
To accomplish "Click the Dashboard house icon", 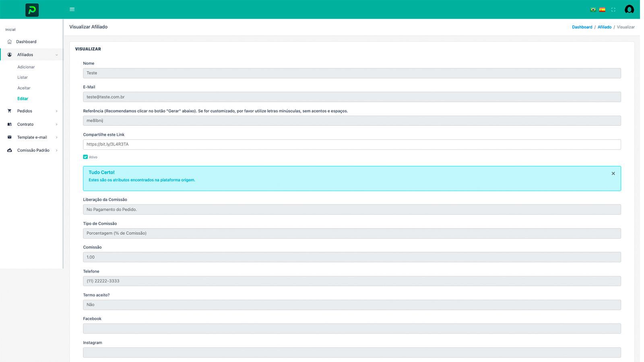I will click(x=10, y=42).
